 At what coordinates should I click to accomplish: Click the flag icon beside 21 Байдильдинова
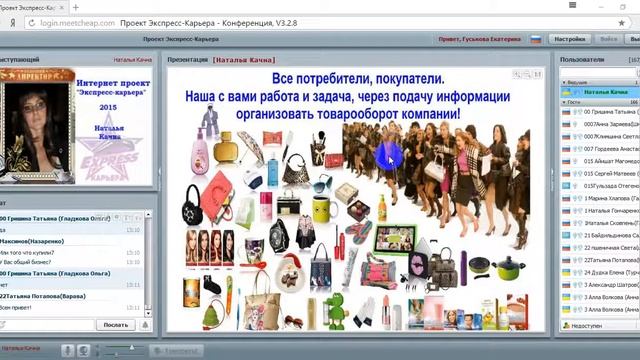click(566, 236)
